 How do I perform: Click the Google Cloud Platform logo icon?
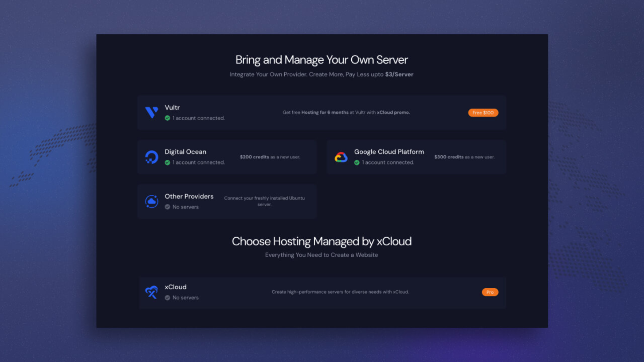pos(341,157)
